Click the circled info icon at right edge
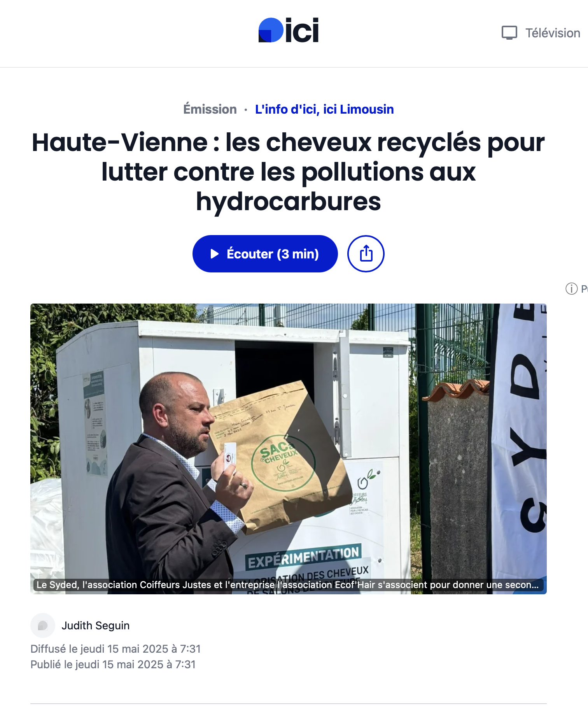The height and width of the screenshot is (706, 588). pos(571,289)
